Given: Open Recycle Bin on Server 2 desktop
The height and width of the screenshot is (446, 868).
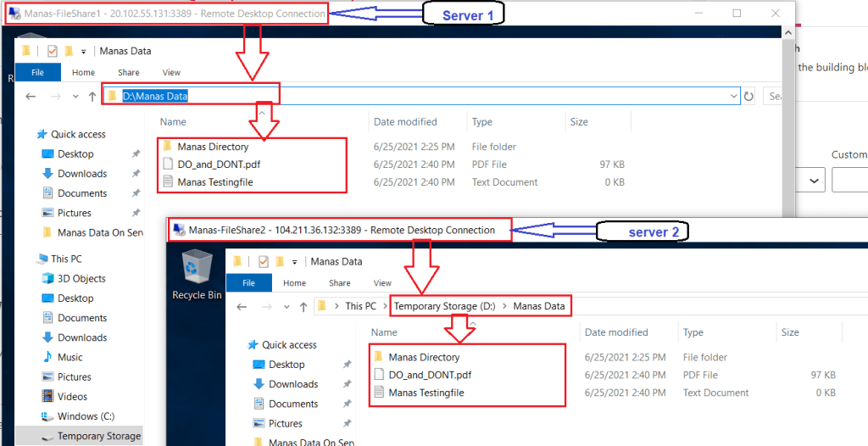Looking at the screenshot, I should 197,275.
